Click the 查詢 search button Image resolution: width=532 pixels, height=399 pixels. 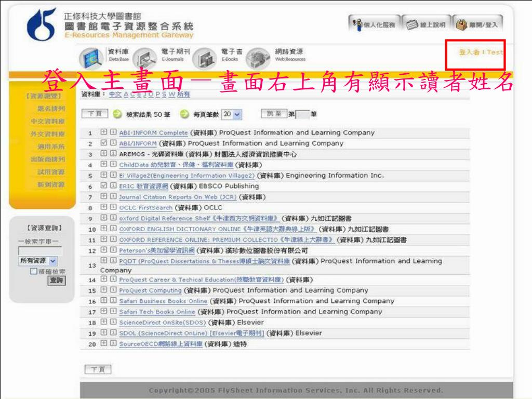(x=57, y=280)
